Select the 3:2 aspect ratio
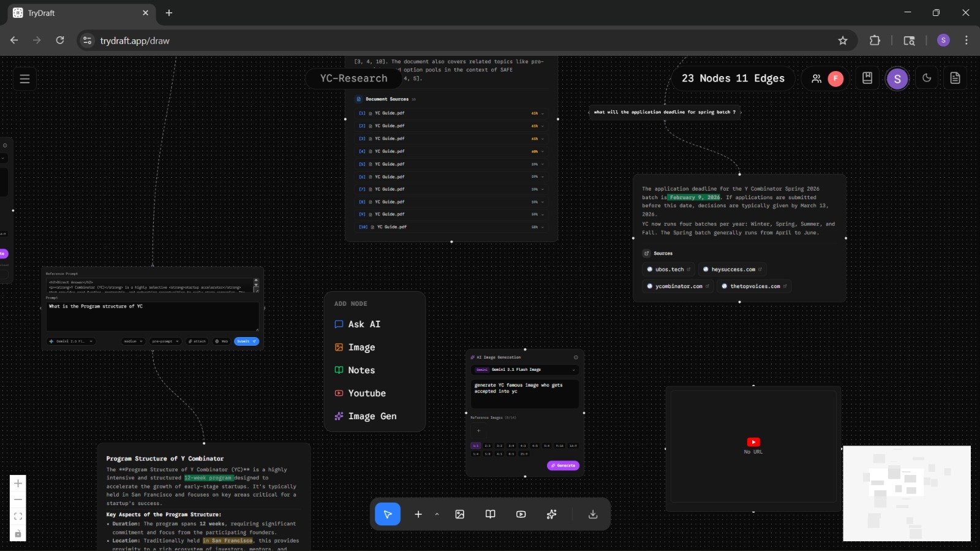 pyautogui.click(x=499, y=446)
